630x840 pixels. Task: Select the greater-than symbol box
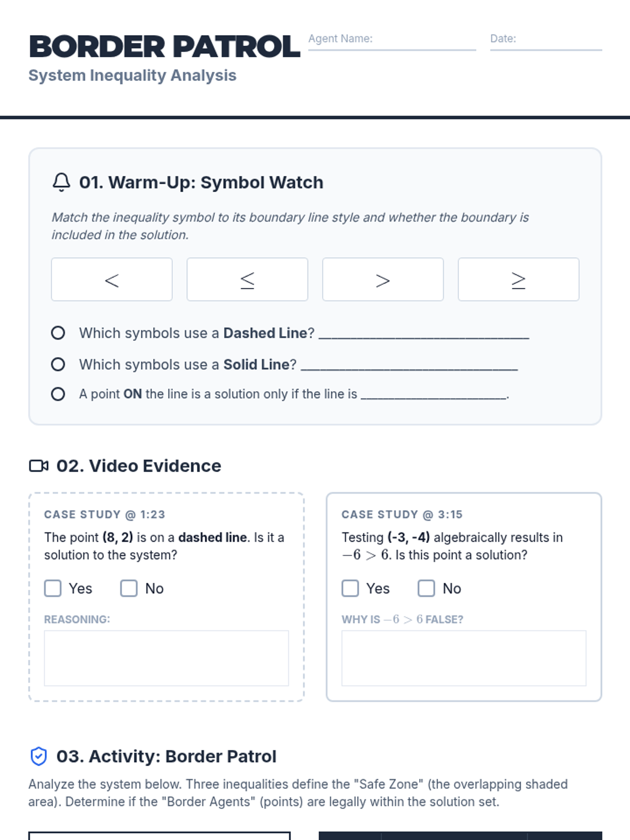coord(383,279)
